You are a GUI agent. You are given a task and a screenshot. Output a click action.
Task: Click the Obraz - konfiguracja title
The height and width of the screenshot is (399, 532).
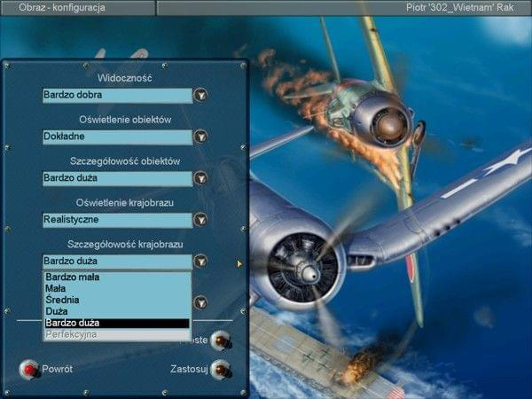click(x=62, y=7)
